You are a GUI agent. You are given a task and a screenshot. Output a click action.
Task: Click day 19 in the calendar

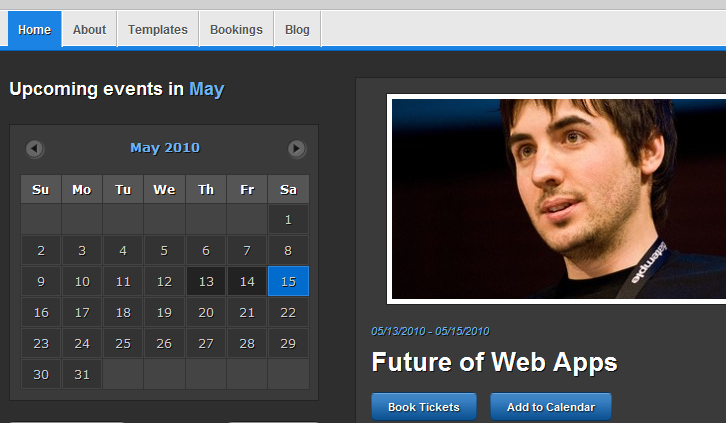click(x=164, y=312)
